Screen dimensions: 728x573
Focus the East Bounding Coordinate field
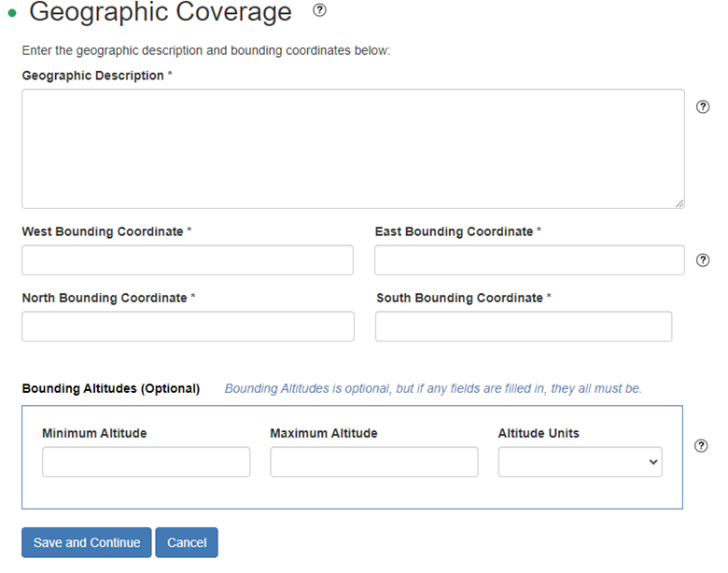(x=529, y=260)
